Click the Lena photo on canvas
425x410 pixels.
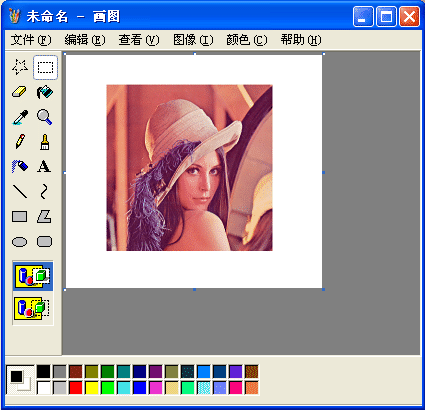(x=189, y=168)
